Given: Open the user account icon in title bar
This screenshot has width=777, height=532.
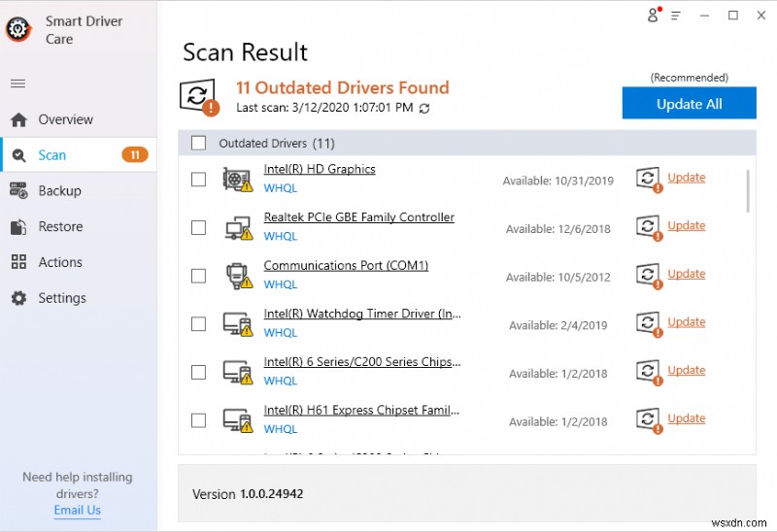Looking at the screenshot, I should click(654, 16).
